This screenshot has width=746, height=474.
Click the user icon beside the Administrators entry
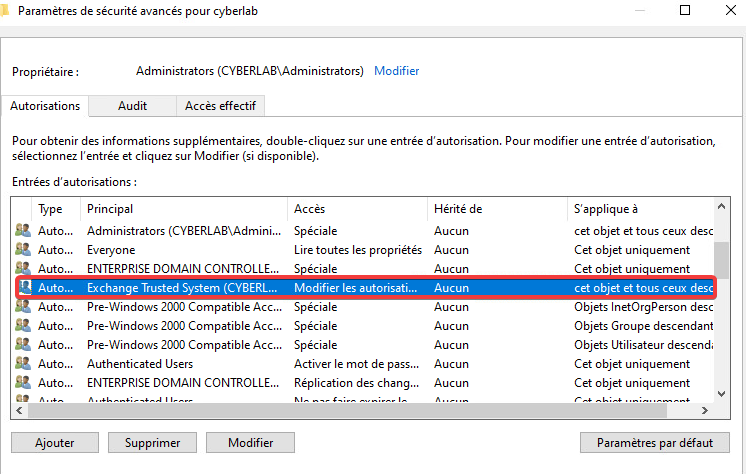tap(23, 231)
